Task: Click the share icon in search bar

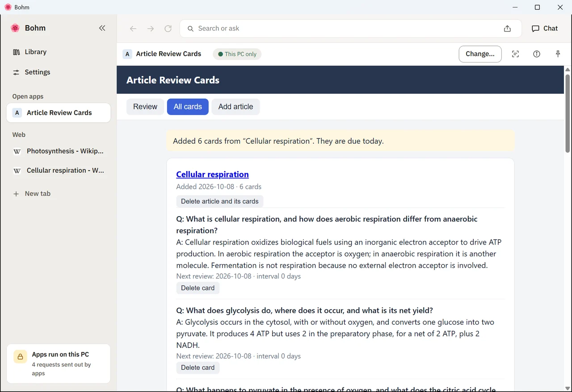Action: pyautogui.click(x=507, y=29)
